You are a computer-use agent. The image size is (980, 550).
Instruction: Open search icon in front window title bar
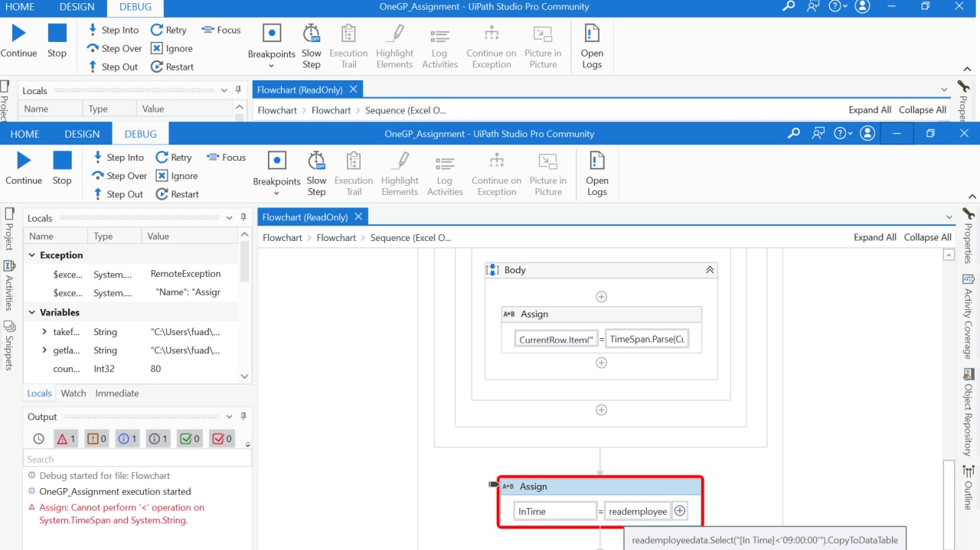click(794, 133)
